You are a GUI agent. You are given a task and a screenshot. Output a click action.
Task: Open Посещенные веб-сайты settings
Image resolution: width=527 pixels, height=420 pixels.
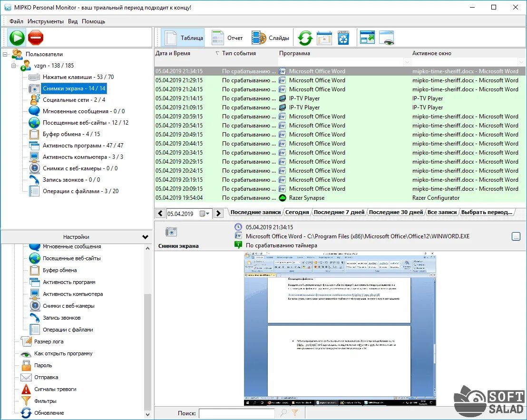(x=72, y=258)
